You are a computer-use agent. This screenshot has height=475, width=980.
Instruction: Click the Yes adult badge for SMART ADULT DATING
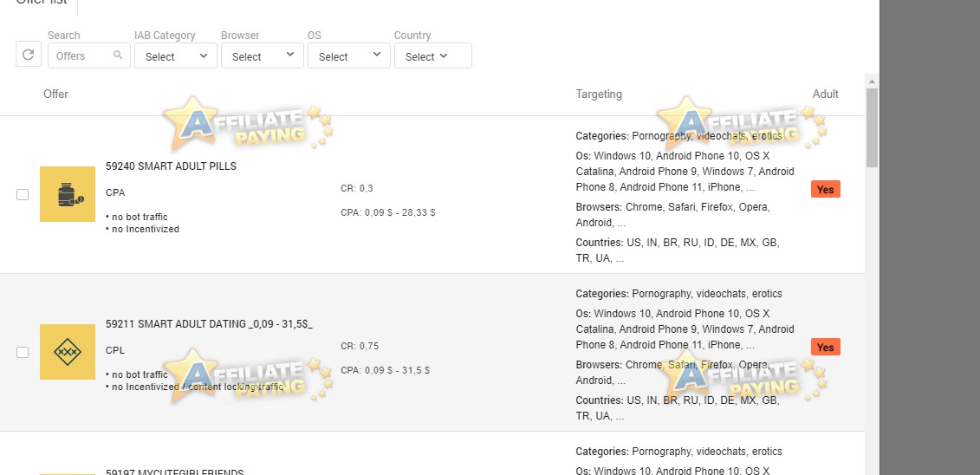click(x=826, y=347)
